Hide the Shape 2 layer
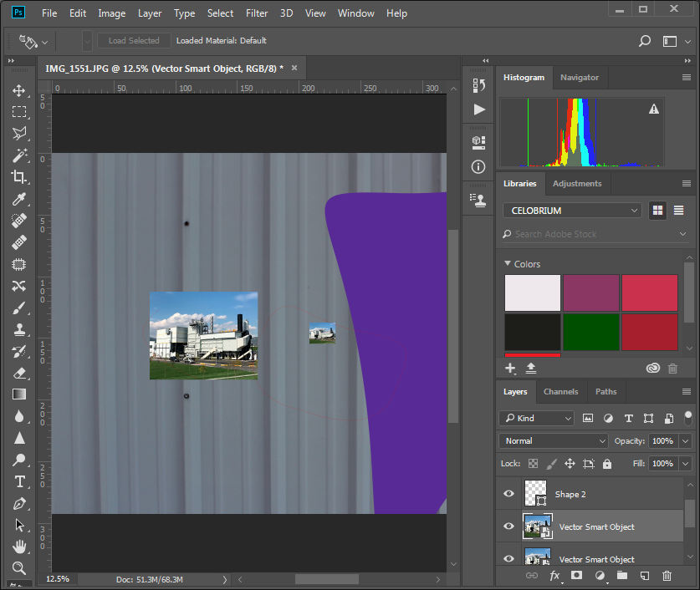The image size is (700, 590). [508, 494]
